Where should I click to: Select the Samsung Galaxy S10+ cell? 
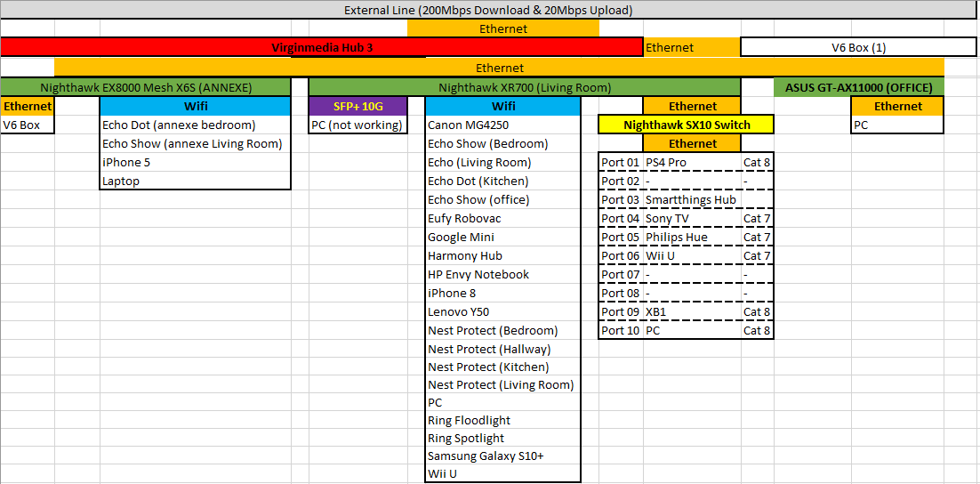pyautogui.click(x=503, y=456)
